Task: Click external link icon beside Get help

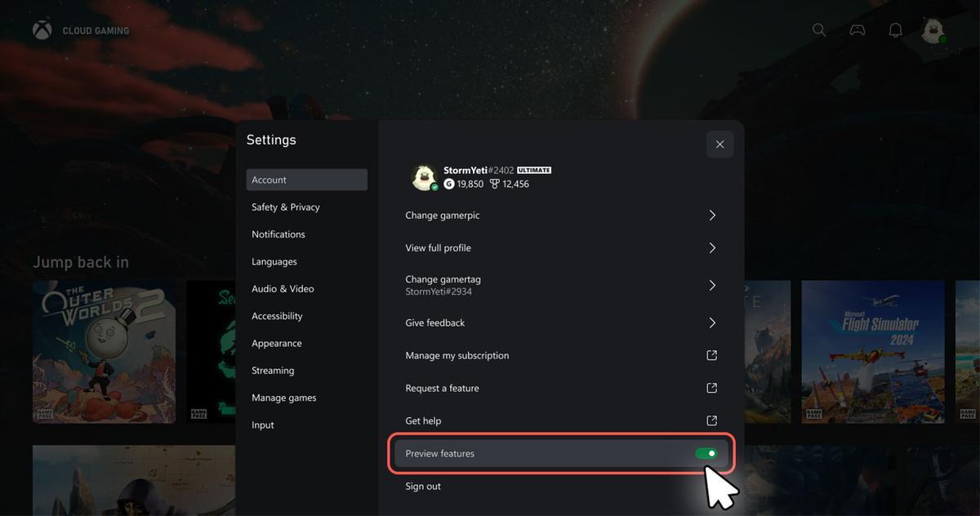Action: pos(711,420)
